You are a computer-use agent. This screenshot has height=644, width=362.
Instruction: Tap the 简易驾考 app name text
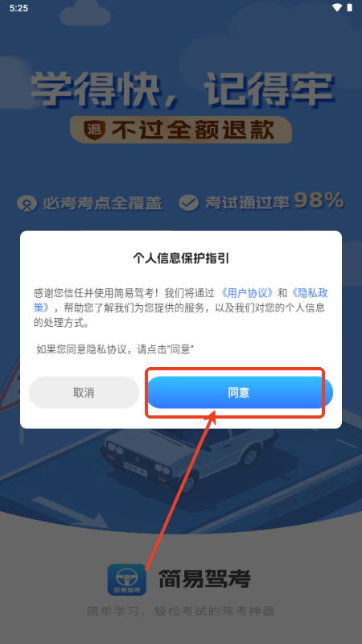(x=204, y=580)
